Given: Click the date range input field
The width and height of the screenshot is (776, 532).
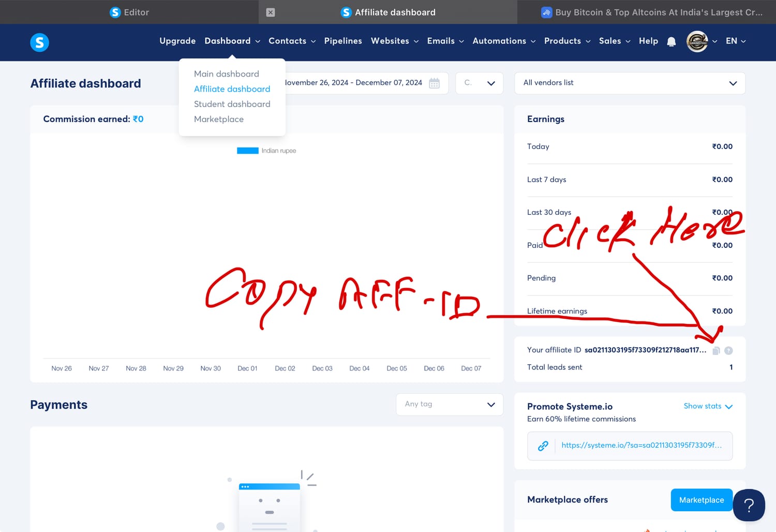Looking at the screenshot, I should coord(364,83).
